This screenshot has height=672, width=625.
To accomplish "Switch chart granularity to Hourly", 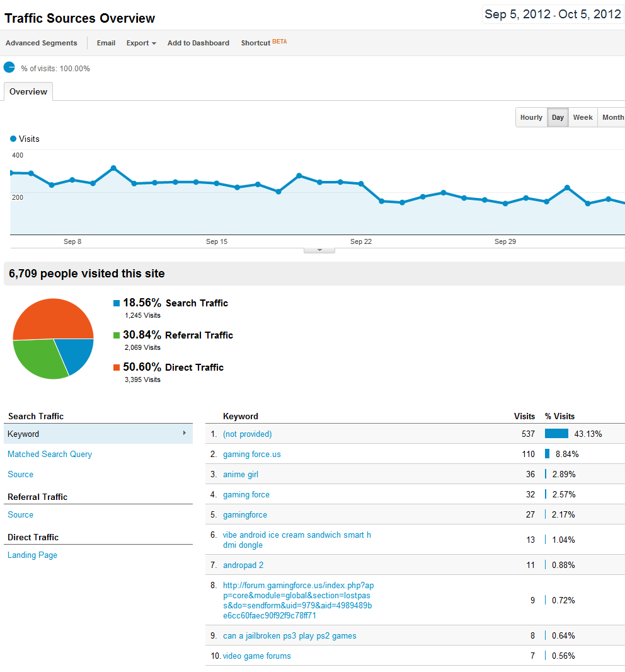I will pyautogui.click(x=531, y=117).
